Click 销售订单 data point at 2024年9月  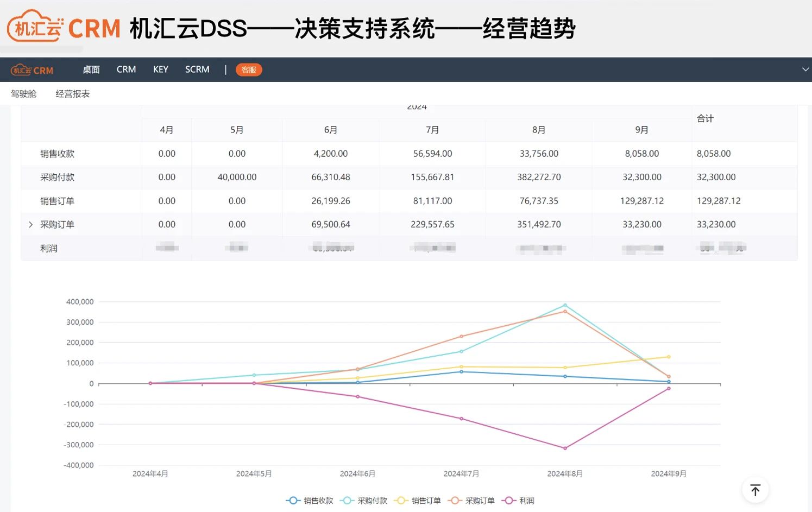(x=669, y=357)
